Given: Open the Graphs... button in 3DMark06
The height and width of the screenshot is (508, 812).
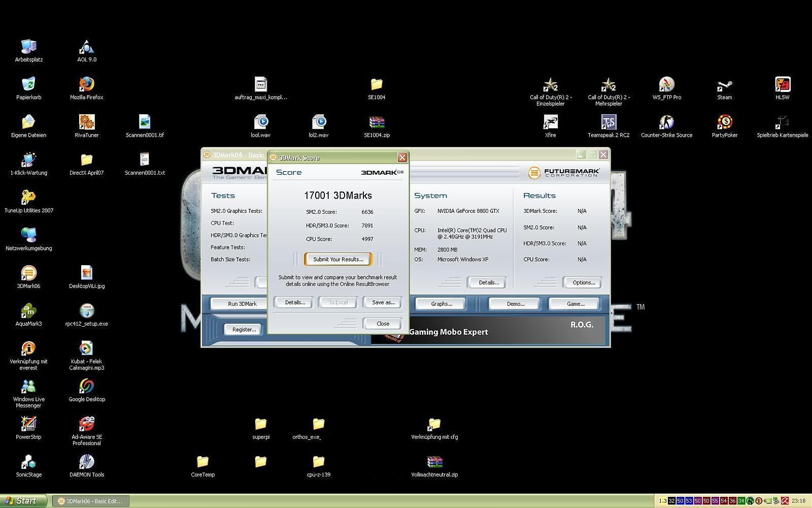Looking at the screenshot, I should coord(442,304).
